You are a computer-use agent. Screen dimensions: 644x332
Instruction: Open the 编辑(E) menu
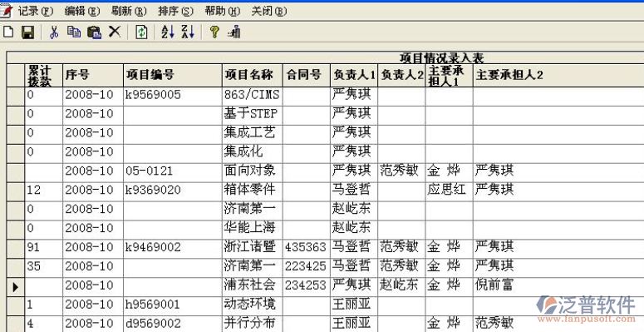tap(82, 11)
